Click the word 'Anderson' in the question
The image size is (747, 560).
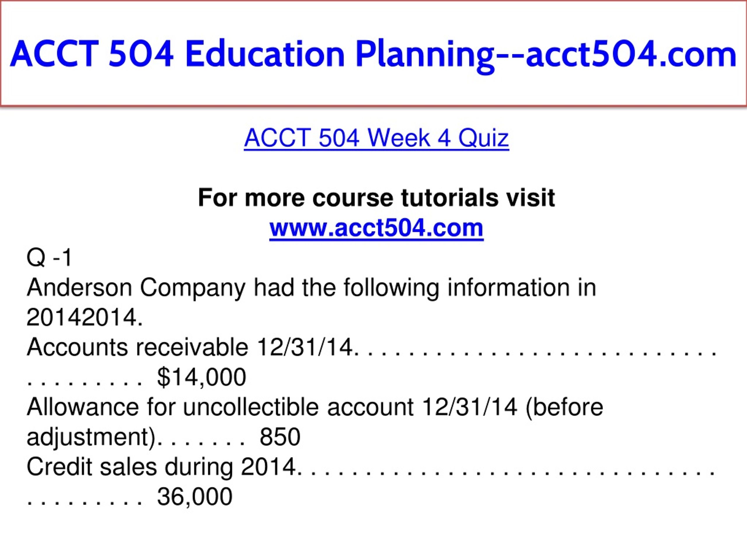(79, 288)
